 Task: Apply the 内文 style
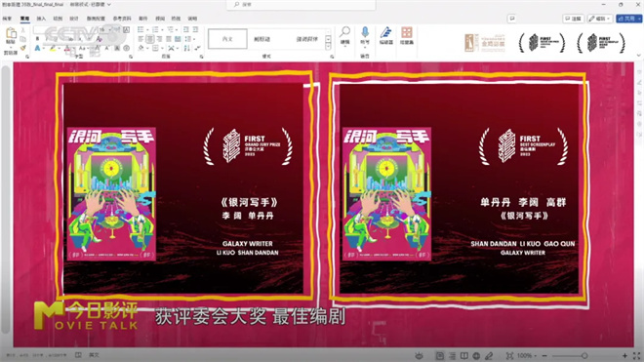(227, 39)
